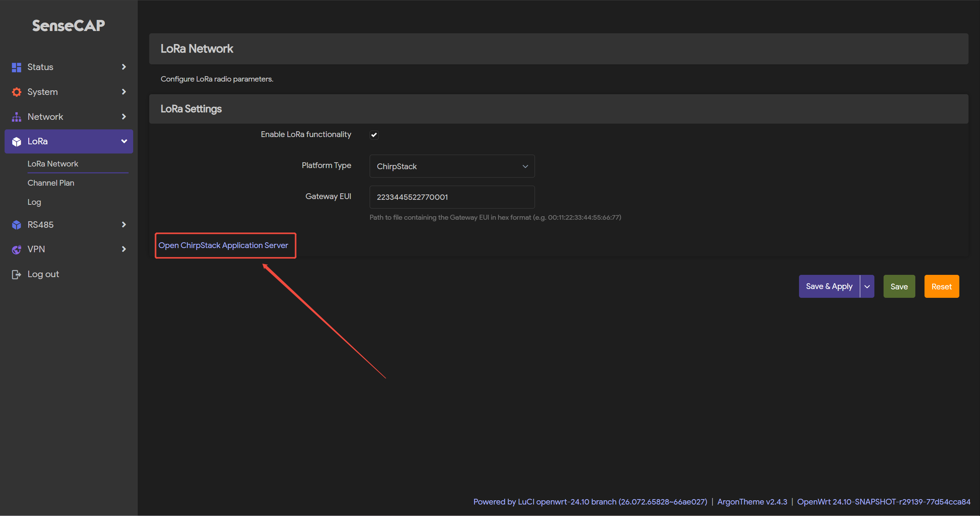Click the System gear icon
The height and width of the screenshot is (516, 980).
(x=16, y=92)
